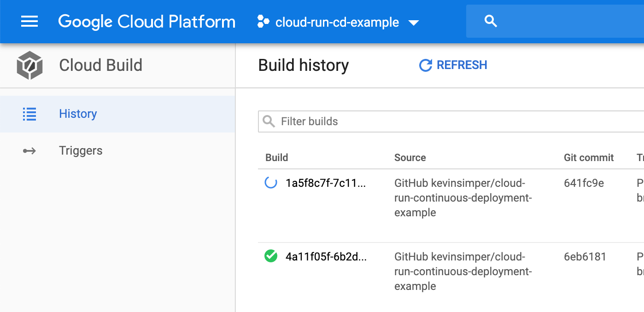The height and width of the screenshot is (312, 644).
Task: Open the hamburger navigation menu
Action: click(x=29, y=22)
